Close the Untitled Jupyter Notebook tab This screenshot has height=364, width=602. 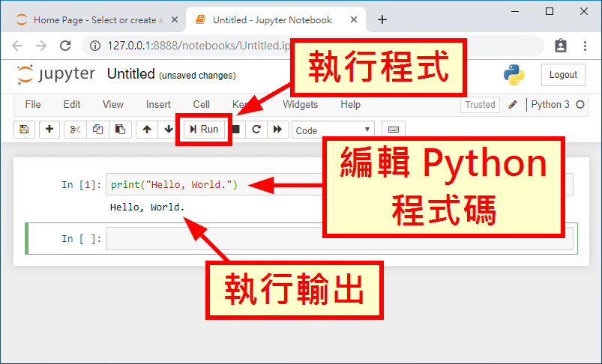tap(354, 19)
